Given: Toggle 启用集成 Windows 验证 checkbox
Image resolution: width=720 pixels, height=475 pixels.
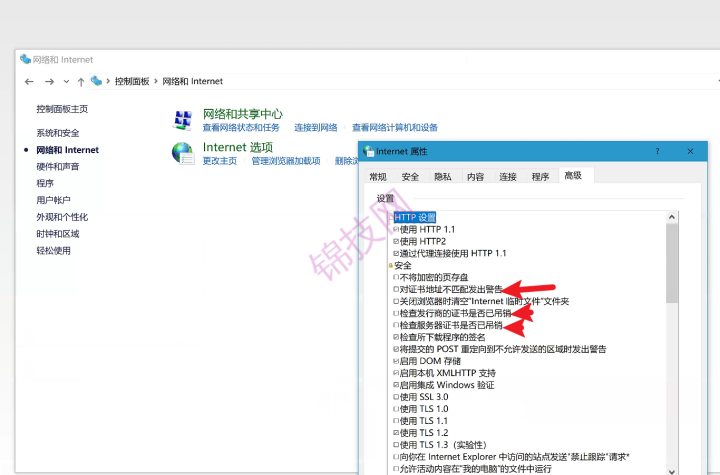Looking at the screenshot, I should (x=396, y=385).
